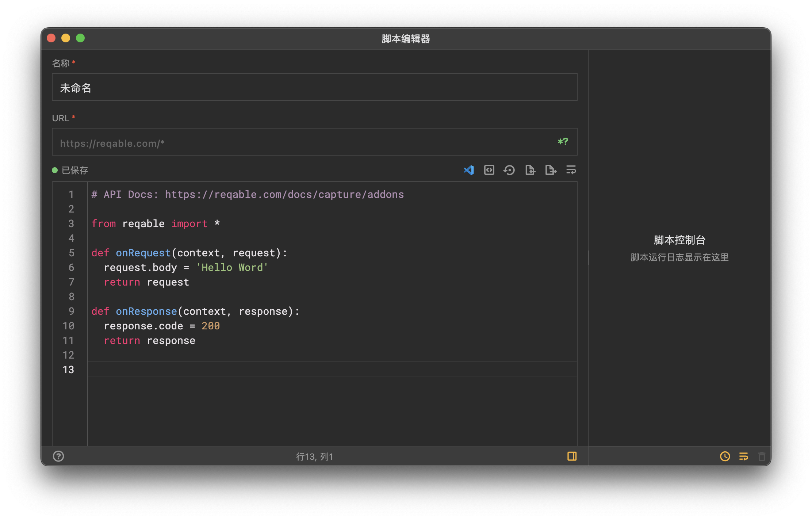Click the window title "脚本编辑器"
812x520 pixels.
(406, 39)
